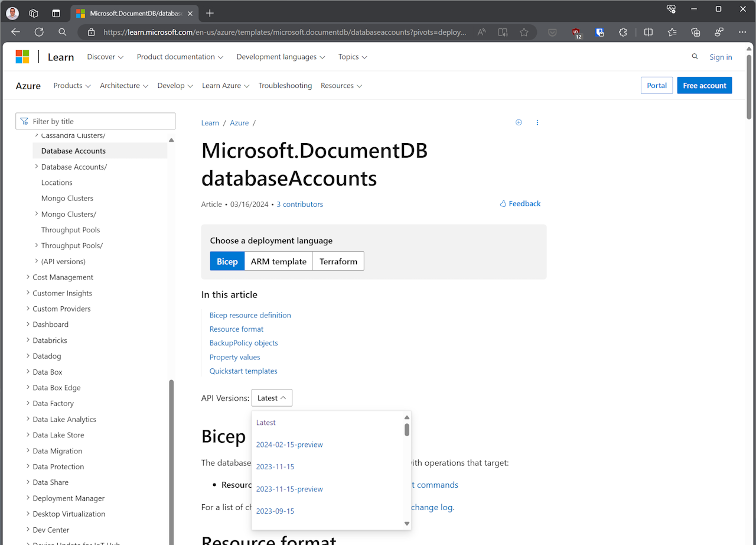Jump to Bicep resource definition section
Screen dimensions: 756x545
pyautogui.click(x=250, y=315)
